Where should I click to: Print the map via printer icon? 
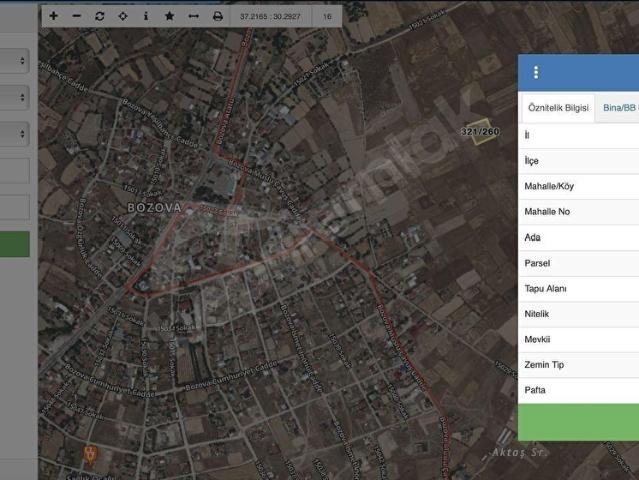point(218,16)
